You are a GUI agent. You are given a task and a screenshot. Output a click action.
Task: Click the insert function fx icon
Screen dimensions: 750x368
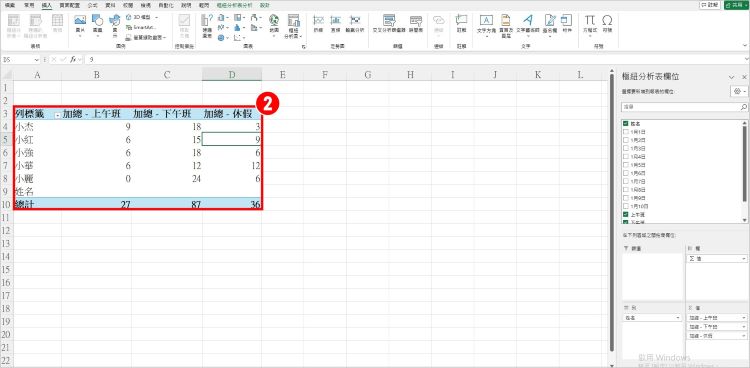pyautogui.click(x=73, y=60)
